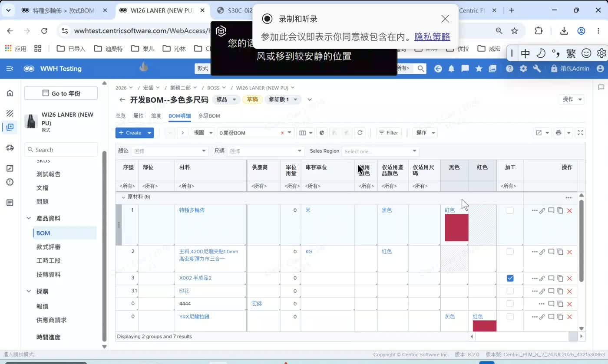Check the 加工 box for 特種多輪佈
This screenshot has height=364, width=608.
510,210
